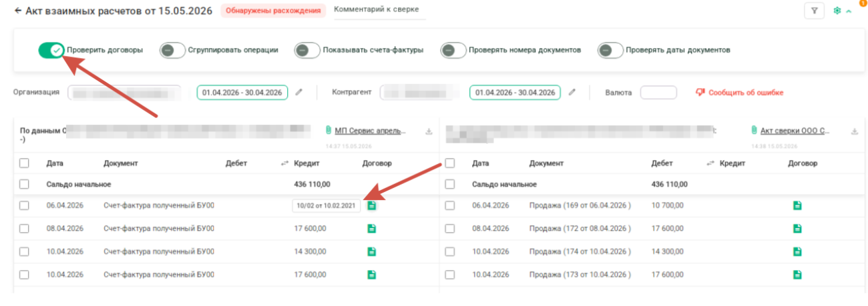The width and height of the screenshot is (868, 306).
Task: Focus the Комментарий к сверке field
Action: (379, 11)
